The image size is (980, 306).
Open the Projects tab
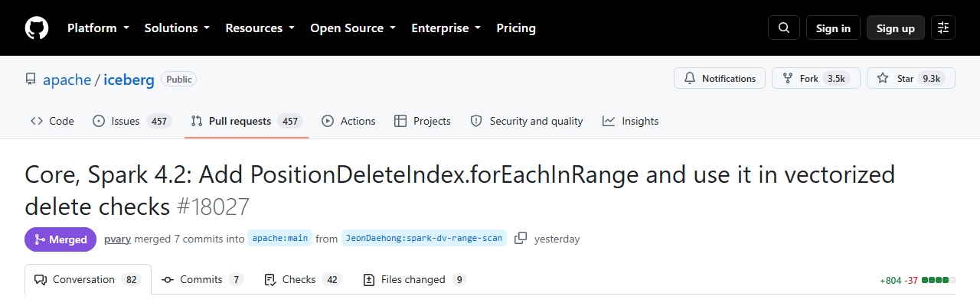point(423,121)
